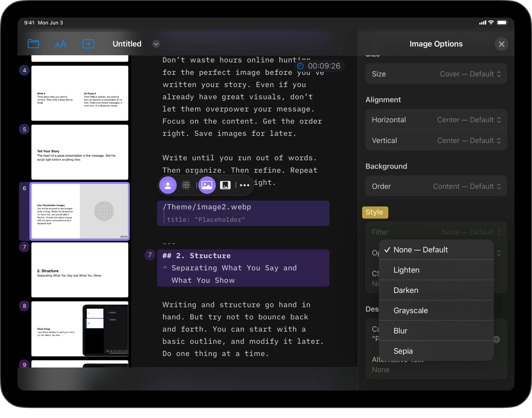Choose the framed portrait image icon
The image size is (532, 418).
tap(225, 185)
